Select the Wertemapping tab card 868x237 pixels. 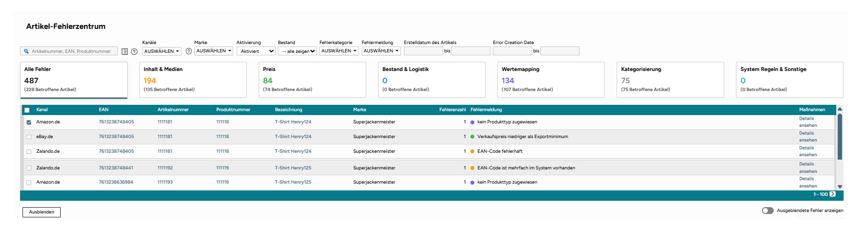(x=551, y=80)
